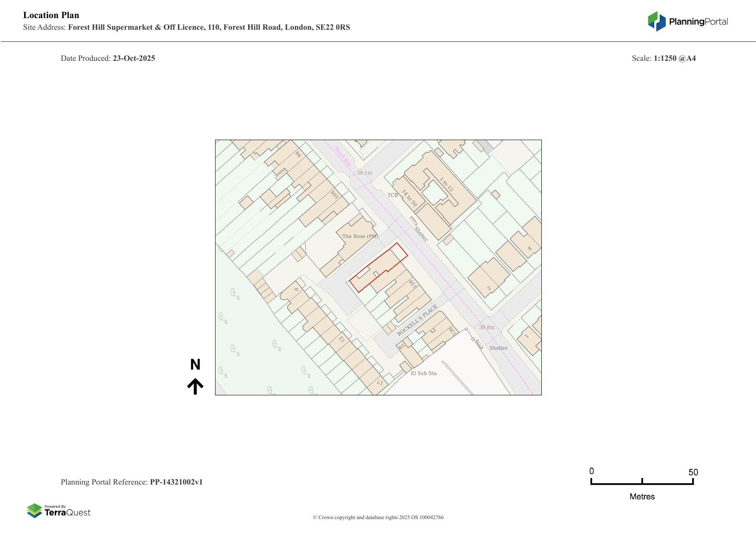Click the El Sub Sta label
This screenshot has width=756, height=535.
[x=423, y=373]
